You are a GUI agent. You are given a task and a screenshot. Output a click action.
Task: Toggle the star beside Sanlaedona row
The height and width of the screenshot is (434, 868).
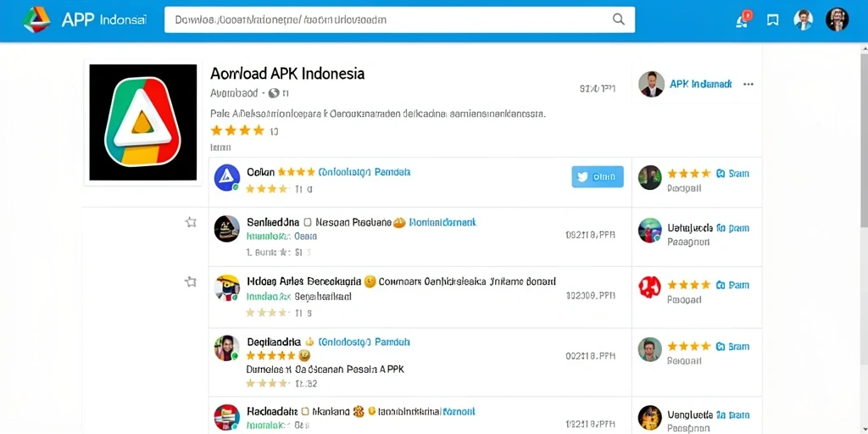click(191, 223)
